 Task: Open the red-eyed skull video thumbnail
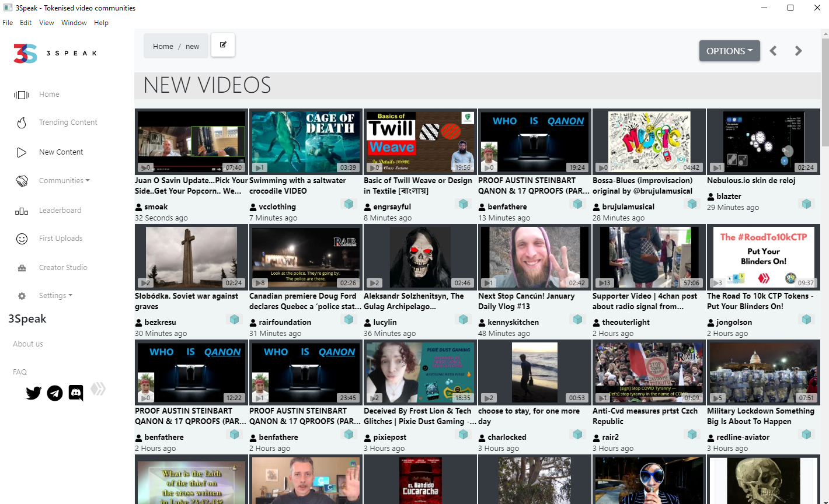point(420,258)
